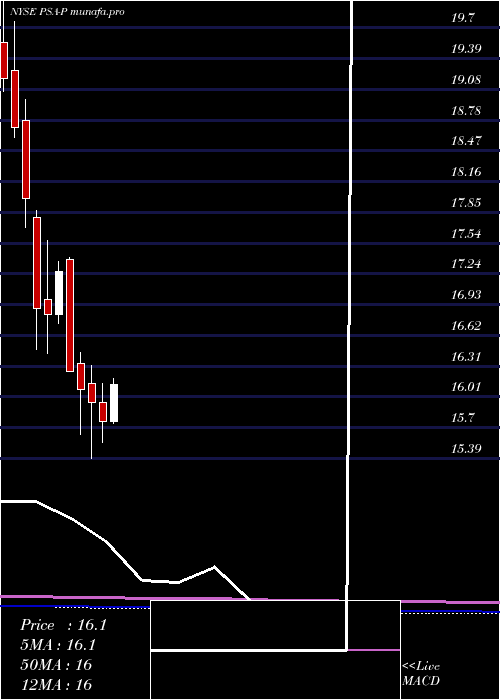Select the 16.62 price axis label

tap(466, 326)
